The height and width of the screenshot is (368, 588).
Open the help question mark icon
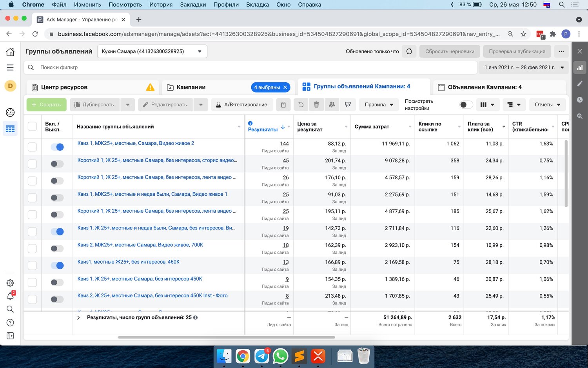(x=10, y=322)
